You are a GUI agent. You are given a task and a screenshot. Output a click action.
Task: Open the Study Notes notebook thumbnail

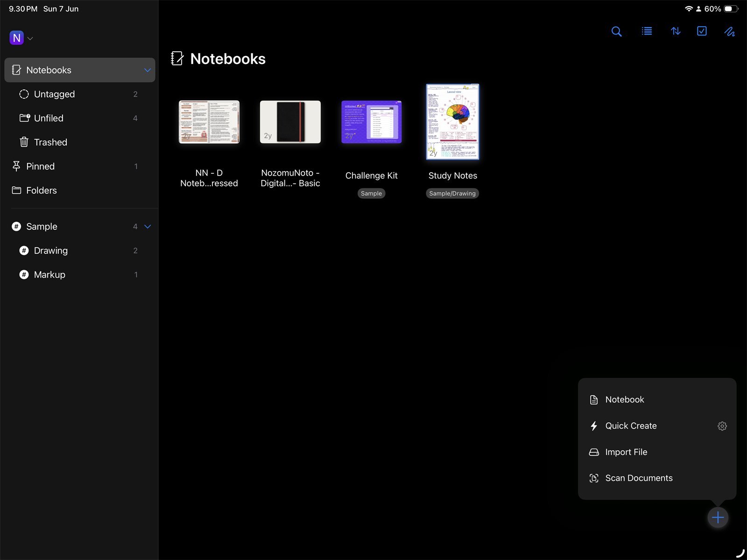pos(453,122)
